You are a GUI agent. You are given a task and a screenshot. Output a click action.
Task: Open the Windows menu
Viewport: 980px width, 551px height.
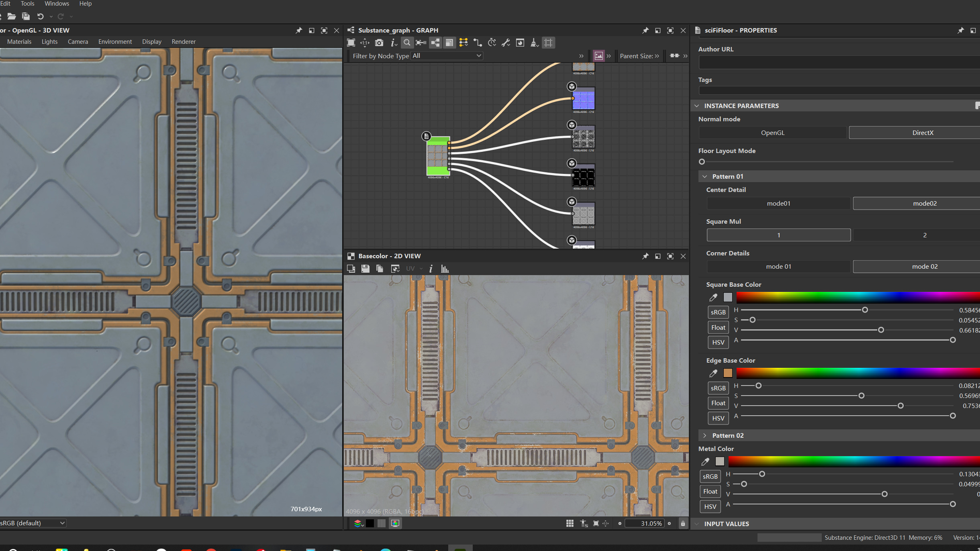[57, 4]
